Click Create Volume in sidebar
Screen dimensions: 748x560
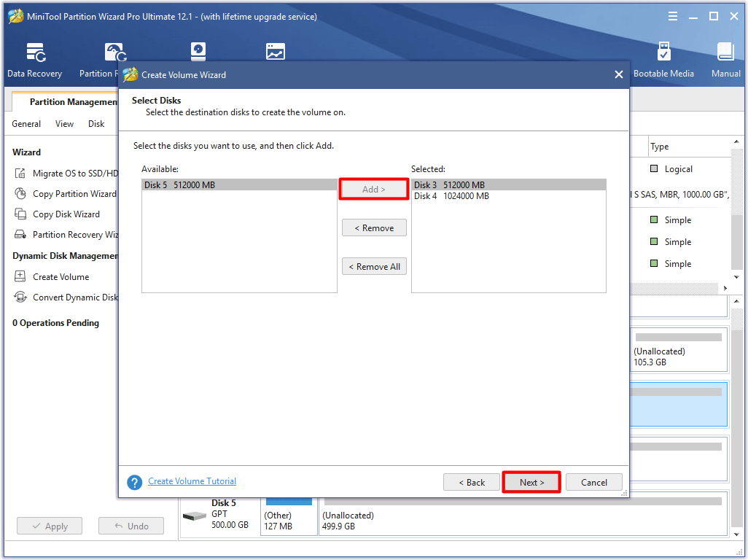[61, 276]
